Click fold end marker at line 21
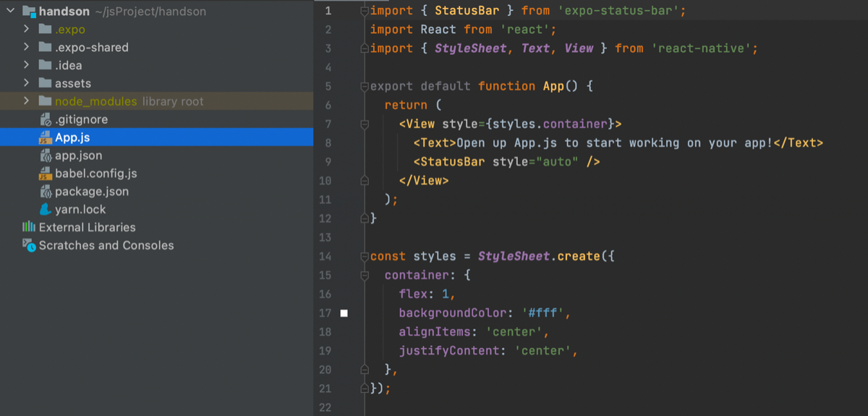This screenshot has height=416, width=868. [365, 389]
